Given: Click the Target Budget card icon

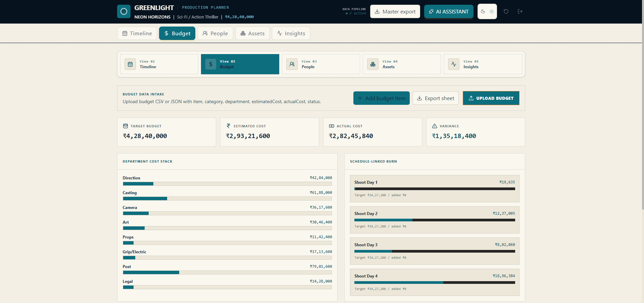Looking at the screenshot, I should click(x=126, y=126).
